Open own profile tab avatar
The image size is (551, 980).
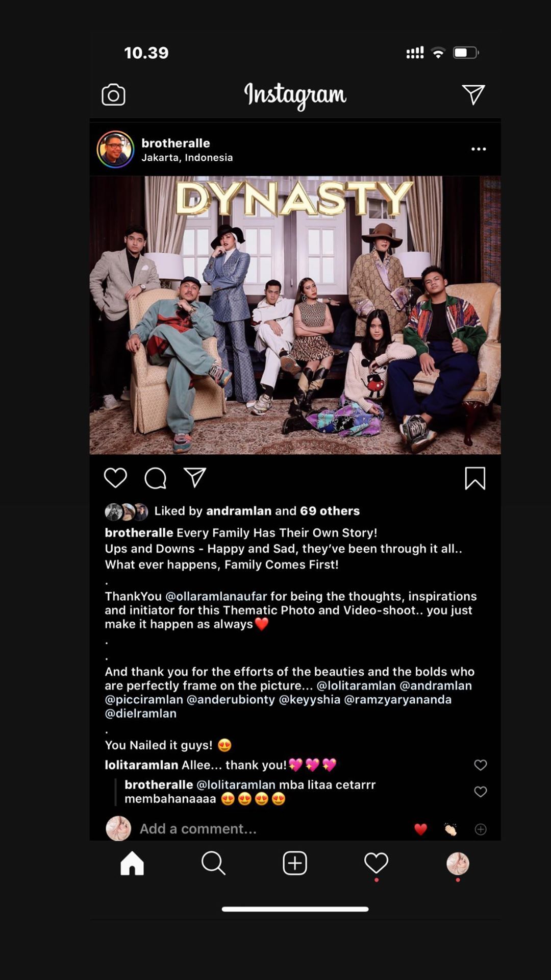[458, 864]
